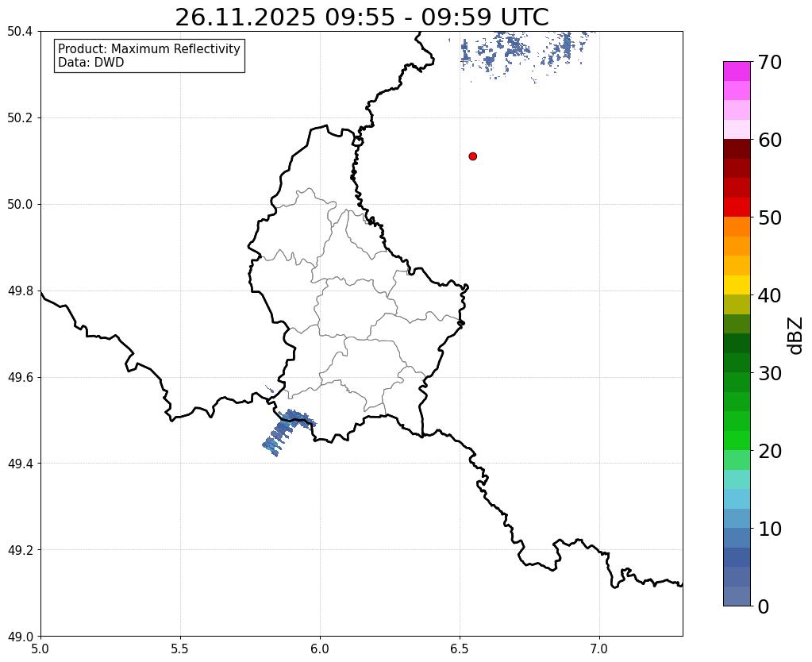Click the longitude tick label 5.5

pyautogui.click(x=180, y=649)
